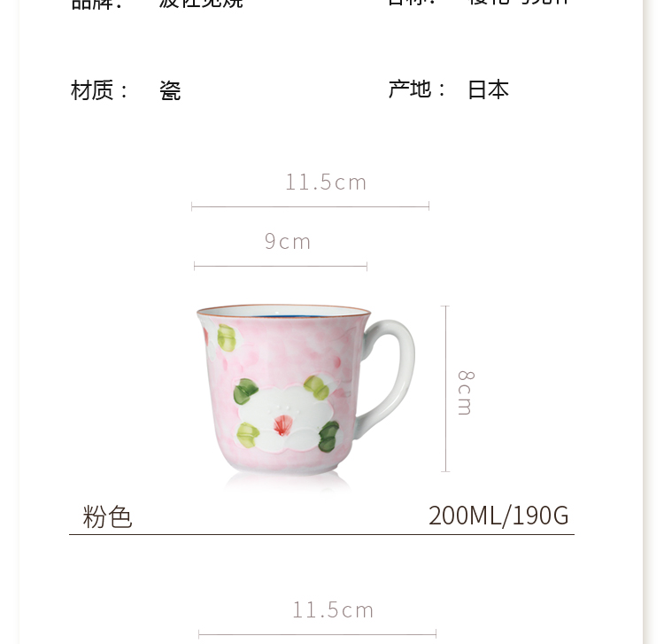Image resolution: width=664 pixels, height=644 pixels.
Task: Click the 200ML/190G capacity text
Action: coord(498,516)
